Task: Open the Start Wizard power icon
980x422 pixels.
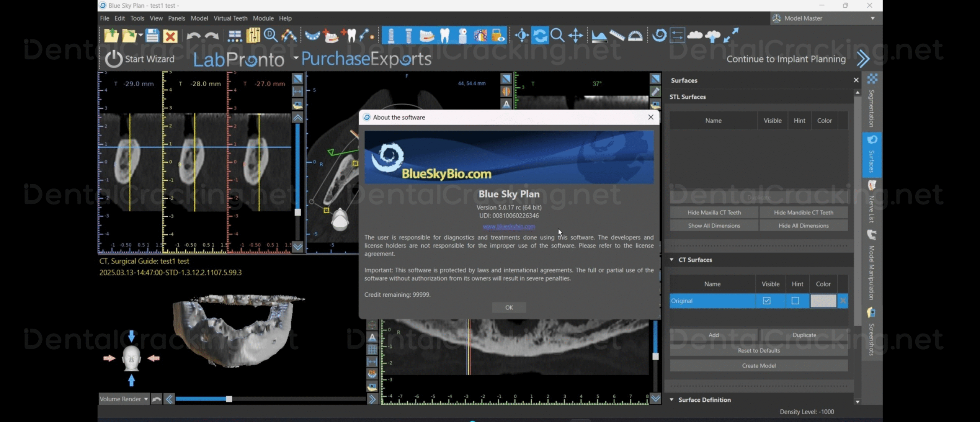Action: (114, 59)
